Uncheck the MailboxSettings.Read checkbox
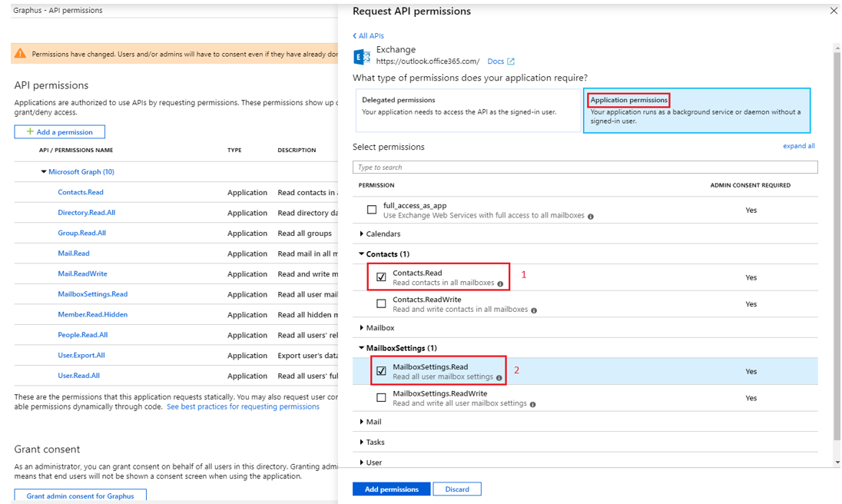Viewport: 842px width, 504px height. [x=381, y=371]
